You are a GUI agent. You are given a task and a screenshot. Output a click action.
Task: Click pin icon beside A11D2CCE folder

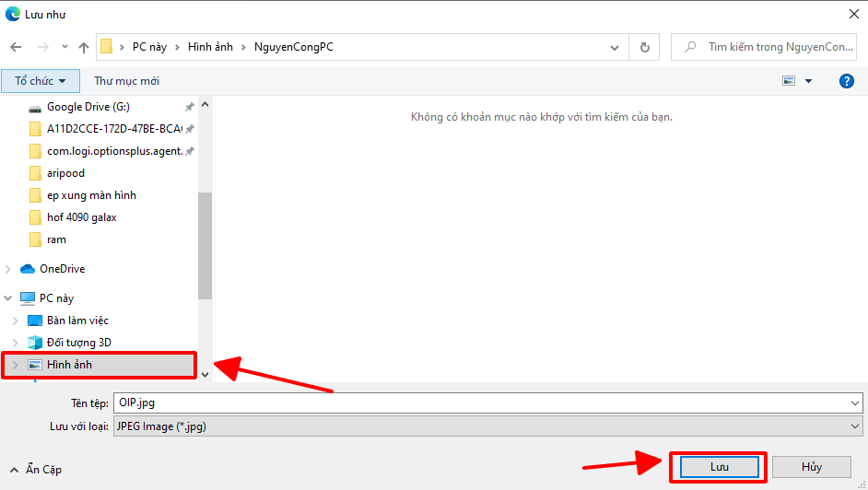pyautogui.click(x=189, y=129)
